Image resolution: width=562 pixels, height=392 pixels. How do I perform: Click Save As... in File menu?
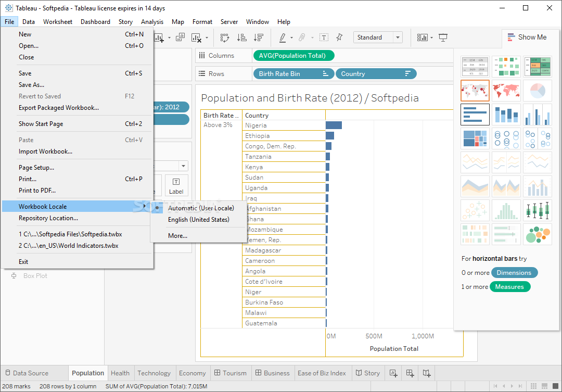(x=78, y=85)
